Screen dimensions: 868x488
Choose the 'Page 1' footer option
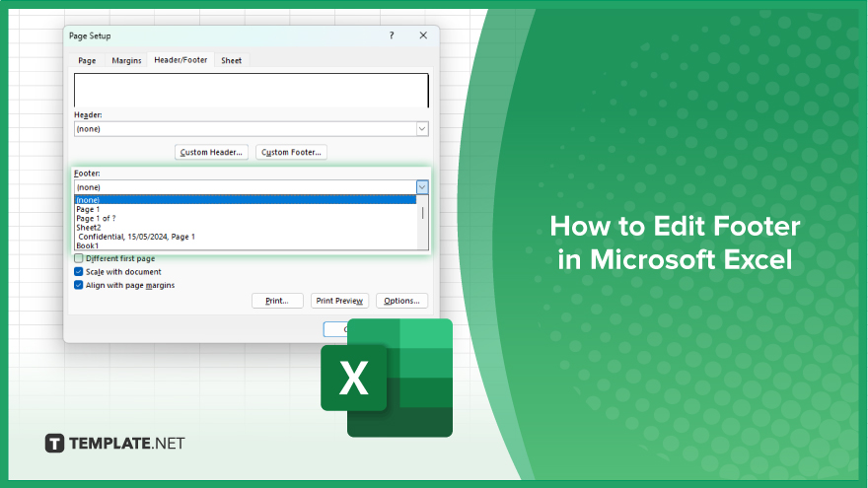(x=246, y=210)
